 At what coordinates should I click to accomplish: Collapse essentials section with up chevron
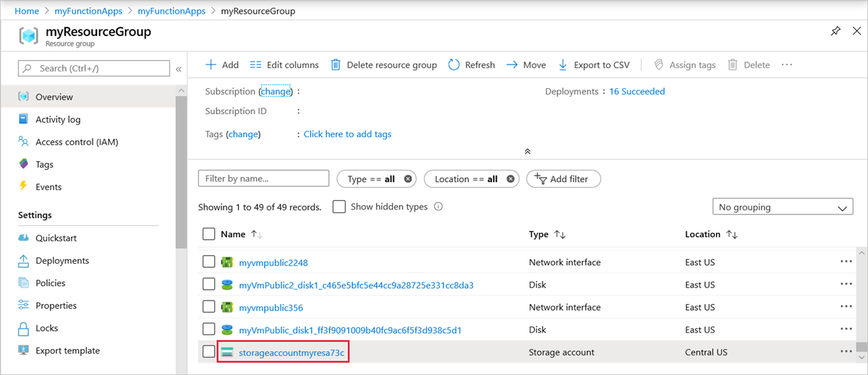coord(527,152)
